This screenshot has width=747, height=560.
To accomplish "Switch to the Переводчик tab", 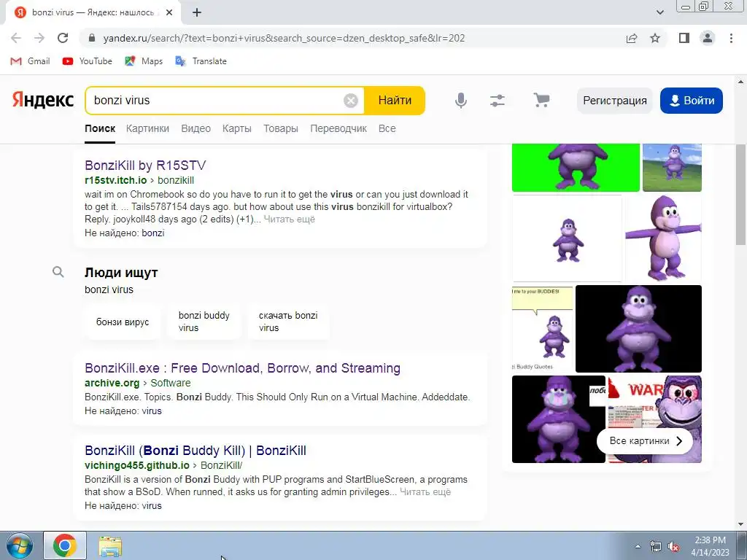I will [x=338, y=128].
